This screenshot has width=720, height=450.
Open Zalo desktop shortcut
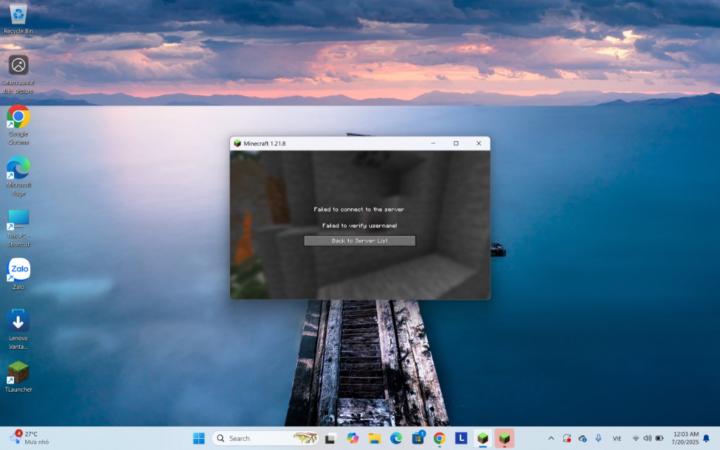pyautogui.click(x=18, y=274)
